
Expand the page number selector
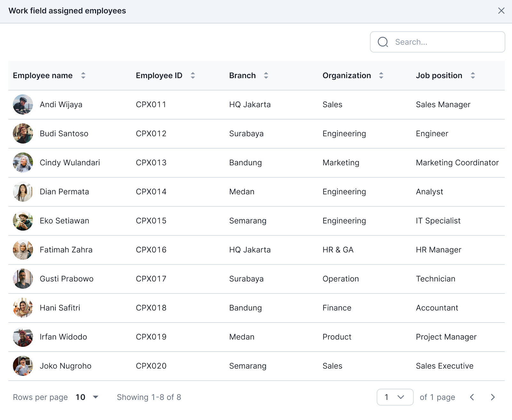[395, 397]
